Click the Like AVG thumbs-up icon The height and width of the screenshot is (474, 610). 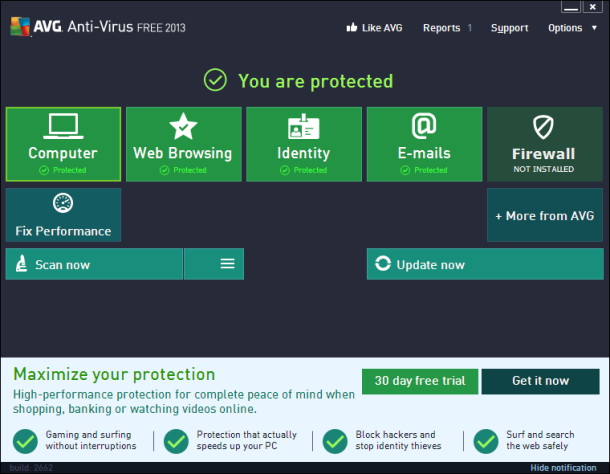[352, 28]
